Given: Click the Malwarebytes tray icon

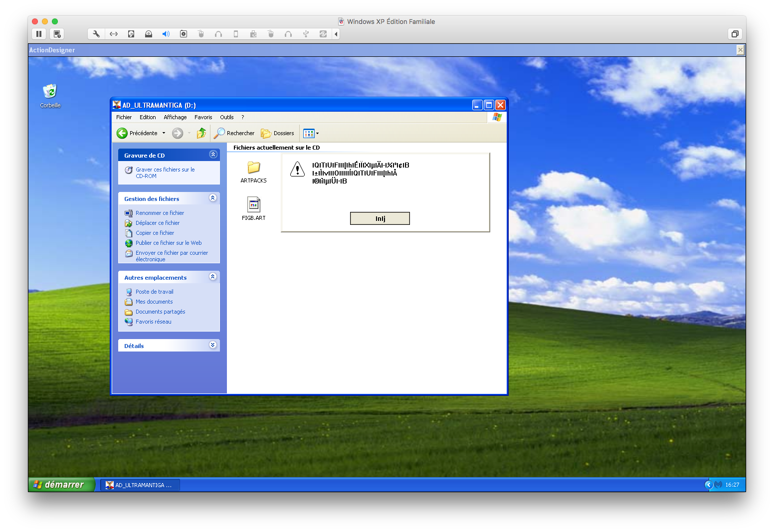Looking at the screenshot, I should click(718, 485).
